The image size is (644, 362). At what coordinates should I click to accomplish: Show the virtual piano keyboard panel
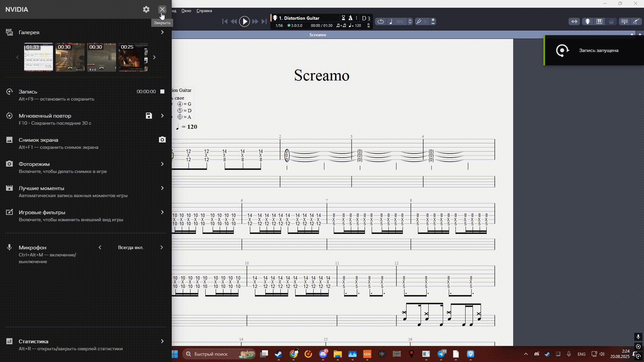click(600, 21)
